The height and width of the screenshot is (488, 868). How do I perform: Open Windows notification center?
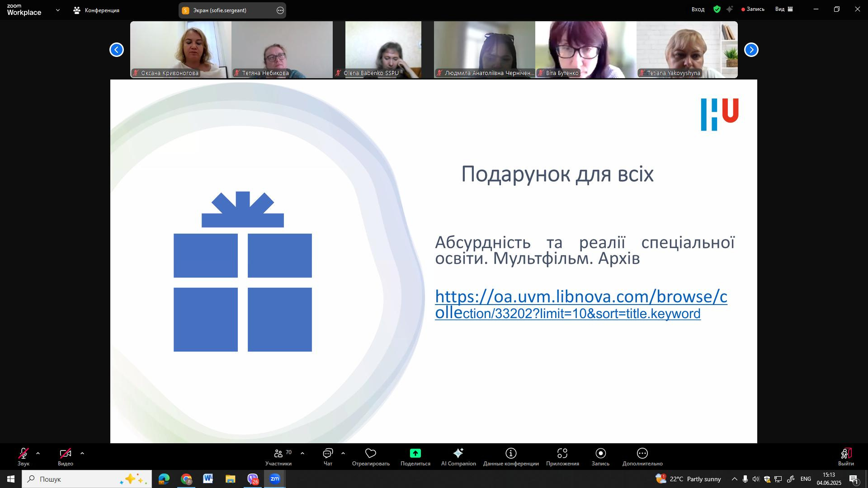(x=854, y=479)
